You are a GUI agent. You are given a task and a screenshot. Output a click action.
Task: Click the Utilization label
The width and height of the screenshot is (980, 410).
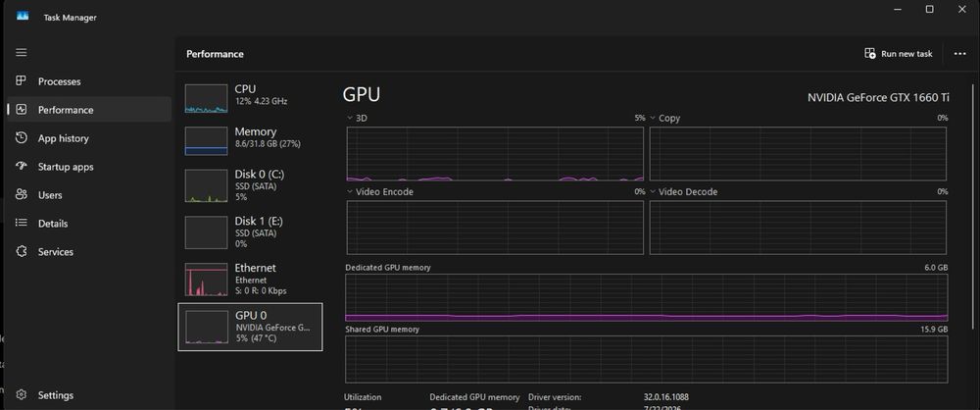363,397
